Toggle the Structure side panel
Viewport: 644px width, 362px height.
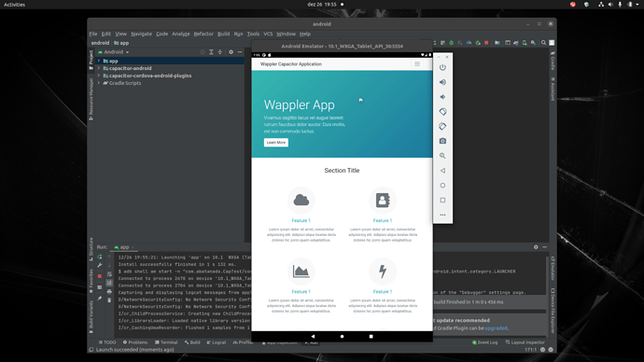(91, 249)
